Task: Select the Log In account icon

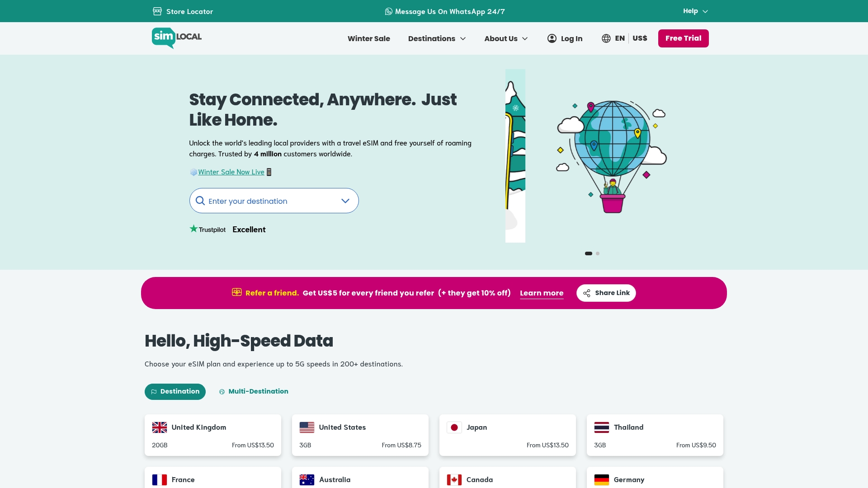Action: click(x=552, y=38)
